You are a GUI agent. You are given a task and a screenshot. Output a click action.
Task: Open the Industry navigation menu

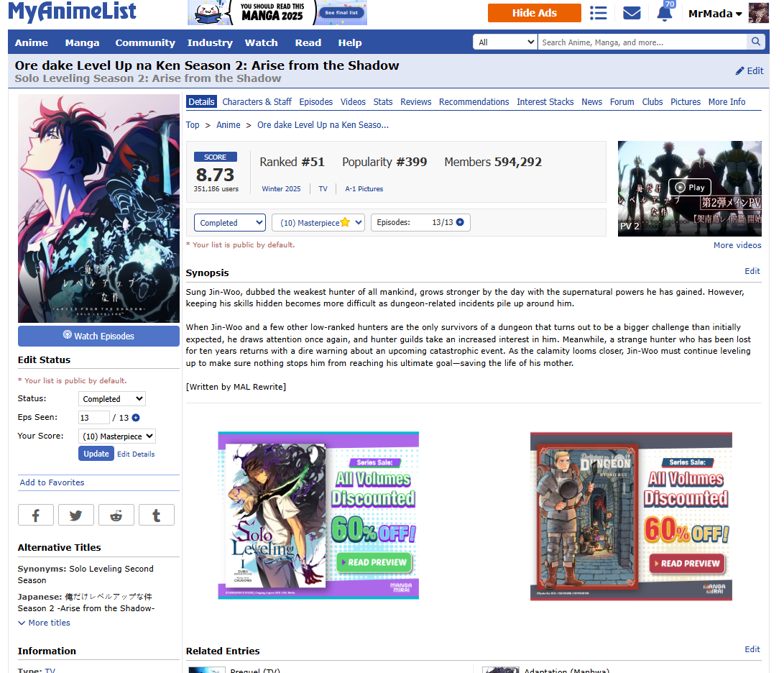[210, 42]
